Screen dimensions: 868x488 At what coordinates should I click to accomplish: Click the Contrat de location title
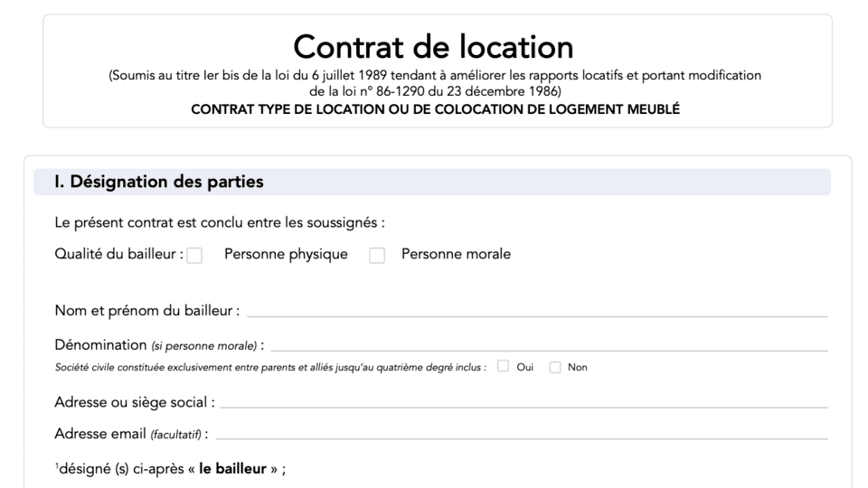click(x=433, y=46)
